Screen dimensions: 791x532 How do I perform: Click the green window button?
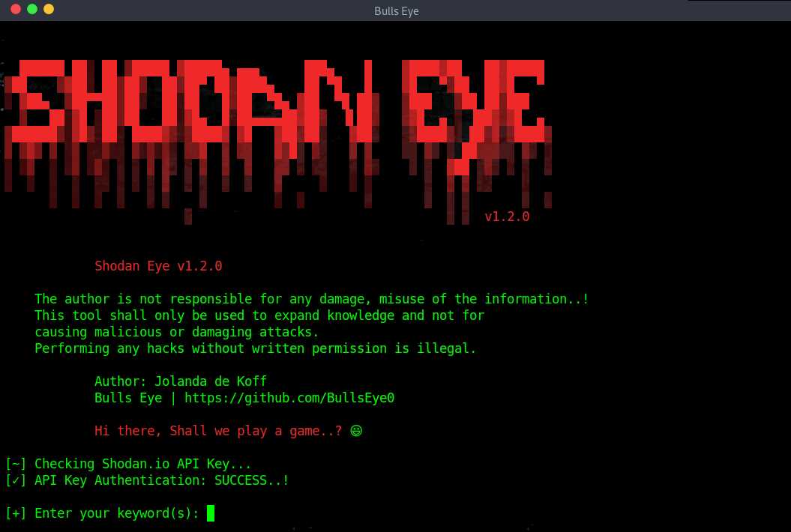[32, 9]
